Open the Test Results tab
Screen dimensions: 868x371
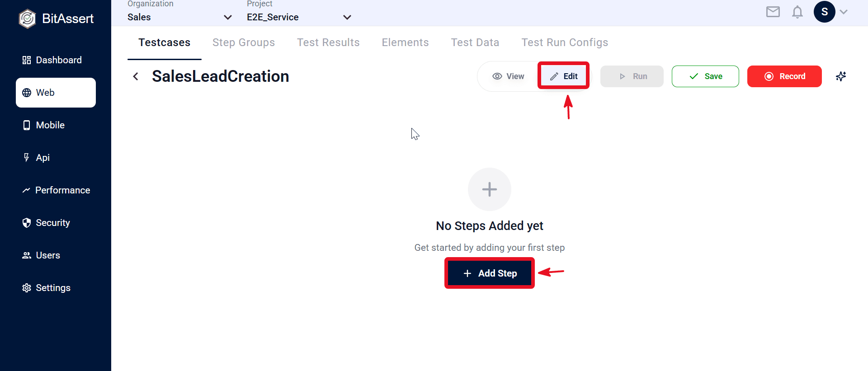(328, 42)
